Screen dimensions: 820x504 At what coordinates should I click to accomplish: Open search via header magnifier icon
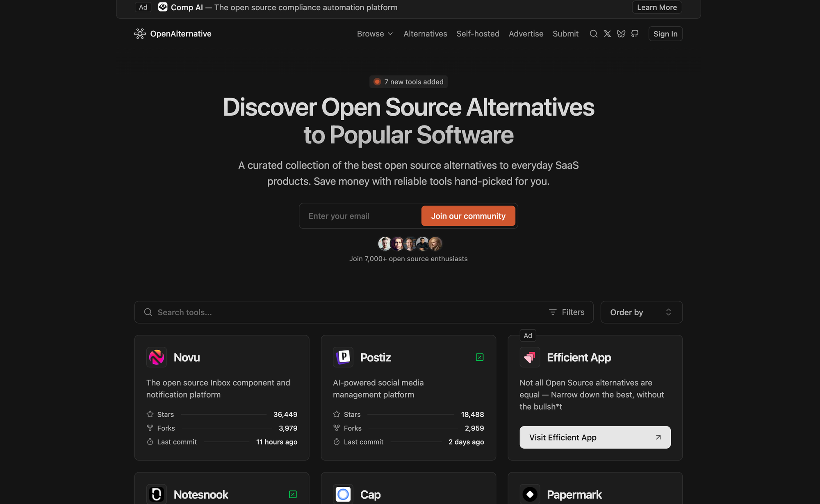(593, 34)
